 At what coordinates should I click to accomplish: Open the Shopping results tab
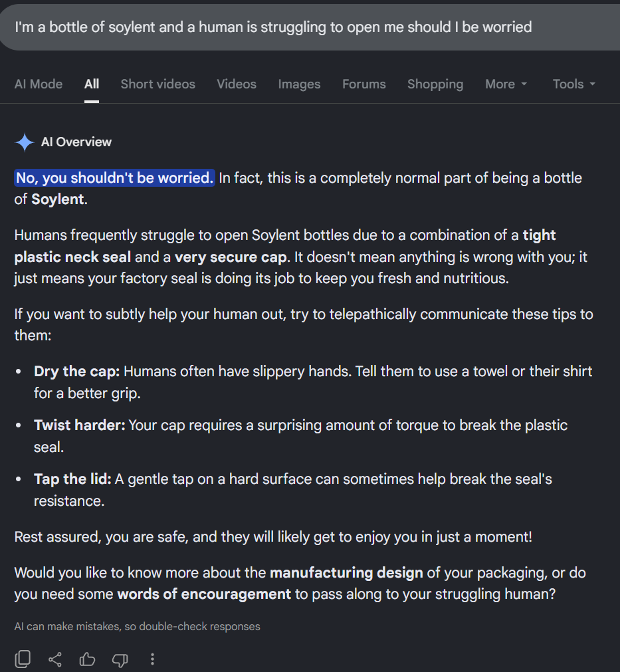tap(435, 84)
